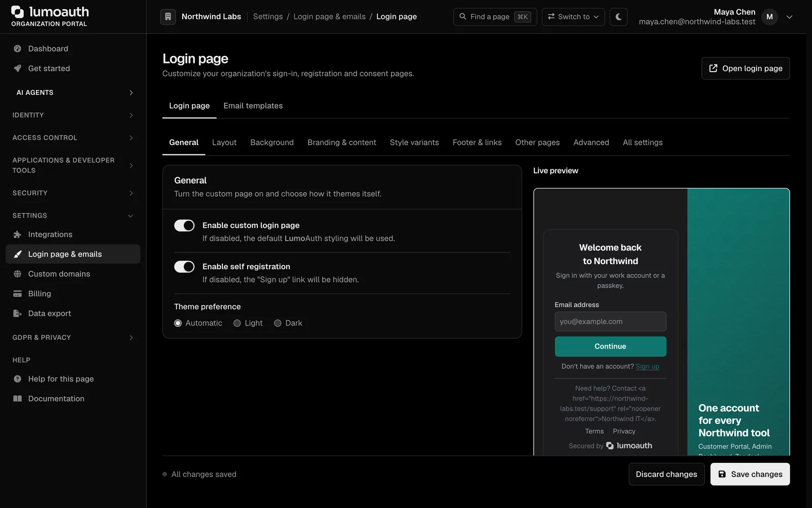
Task: Click the M user avatar
Action: 769,17
